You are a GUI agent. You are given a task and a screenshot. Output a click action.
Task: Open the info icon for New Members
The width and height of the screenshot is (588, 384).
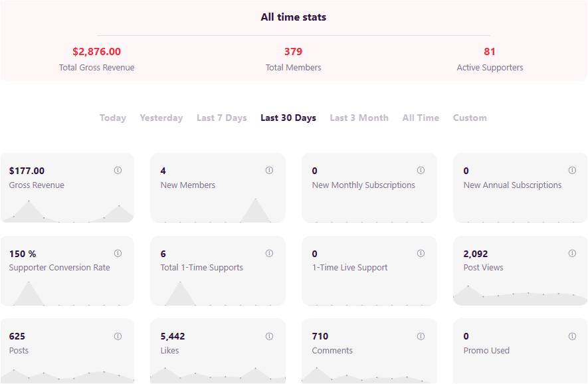269,170
